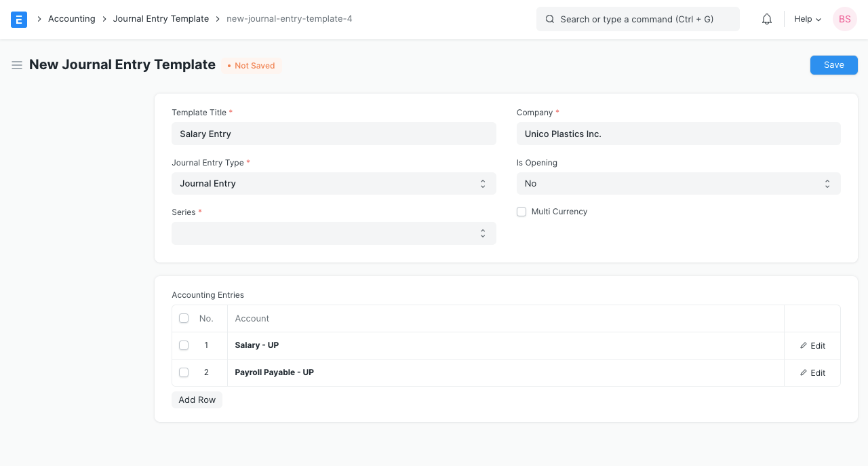Click Add Row under Accounting Entries
The image size is (868, 466).
tap(197, 400)
